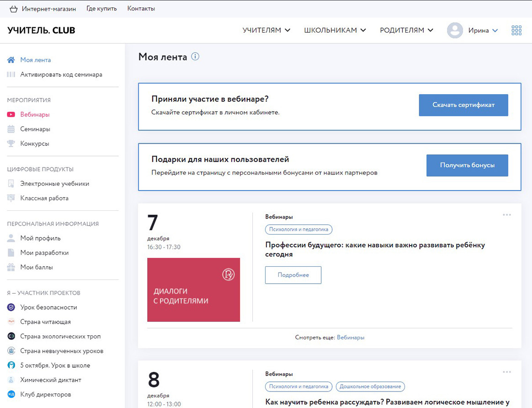Image resolution: width=532 pixels, height=408 pixels.
Task: Open Урок безопасности project link
Action: click(48, 307)
